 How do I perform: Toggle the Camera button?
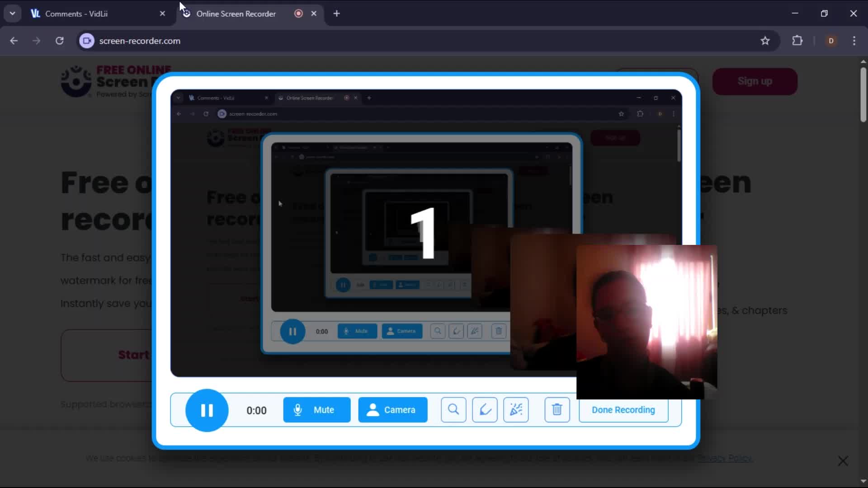click(392, 410)
